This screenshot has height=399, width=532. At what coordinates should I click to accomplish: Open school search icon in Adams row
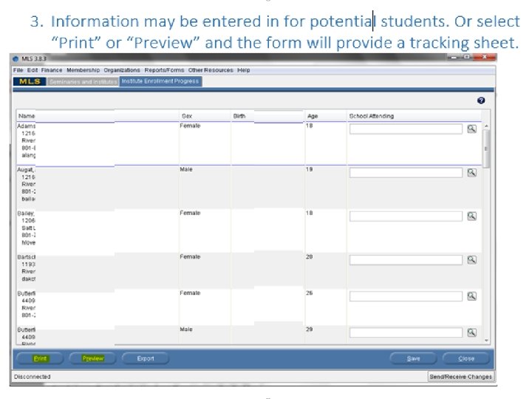471,129
